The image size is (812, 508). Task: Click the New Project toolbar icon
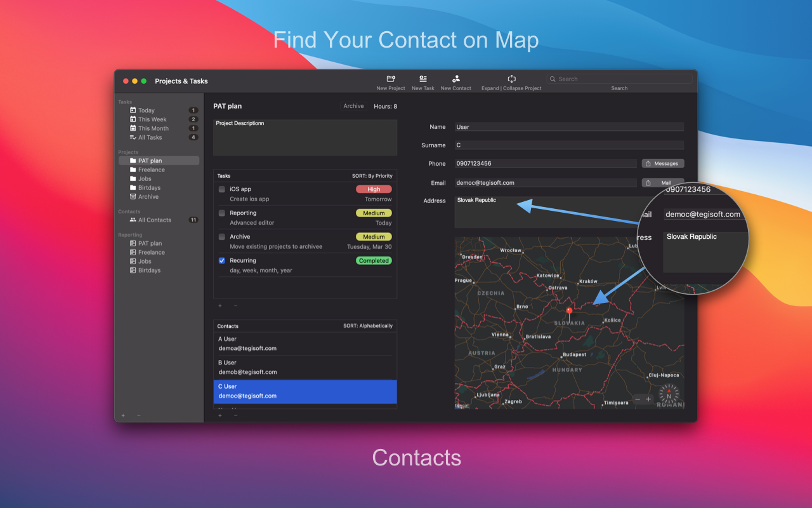[391, 79]
